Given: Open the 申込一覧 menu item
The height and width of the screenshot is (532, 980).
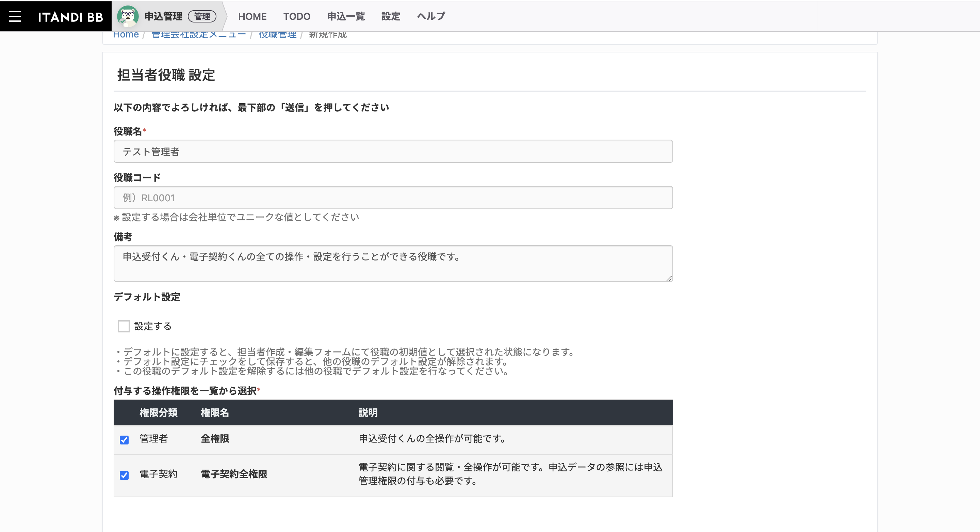Looking at the screenshot, I should (346, 16).
